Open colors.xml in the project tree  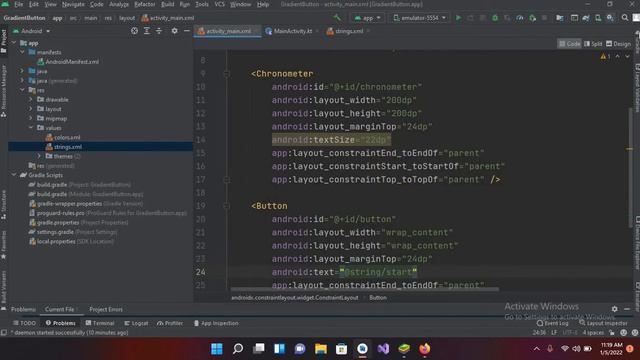point(63,138)
